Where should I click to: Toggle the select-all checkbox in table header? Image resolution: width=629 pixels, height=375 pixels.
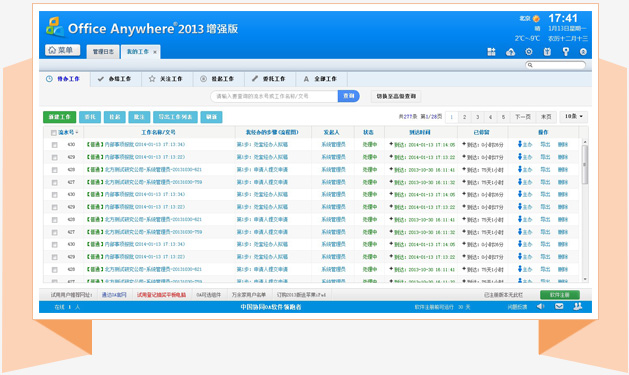(54, 133)
